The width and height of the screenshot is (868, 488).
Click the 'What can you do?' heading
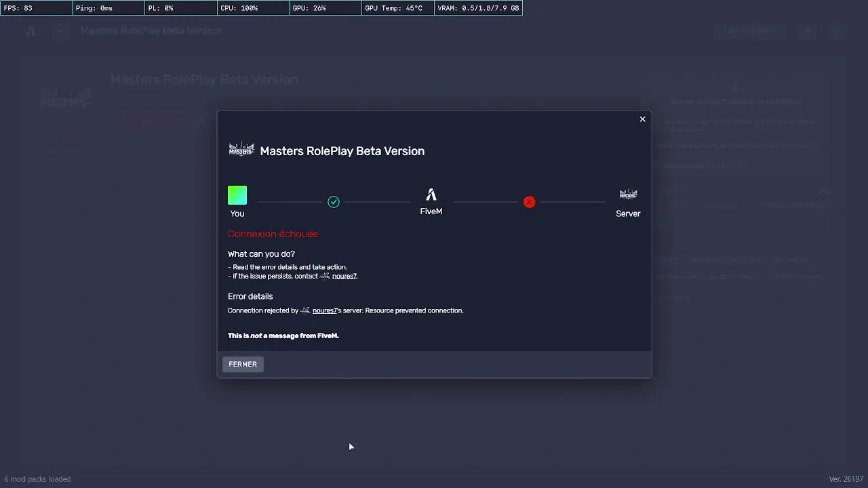pos(261,254)
